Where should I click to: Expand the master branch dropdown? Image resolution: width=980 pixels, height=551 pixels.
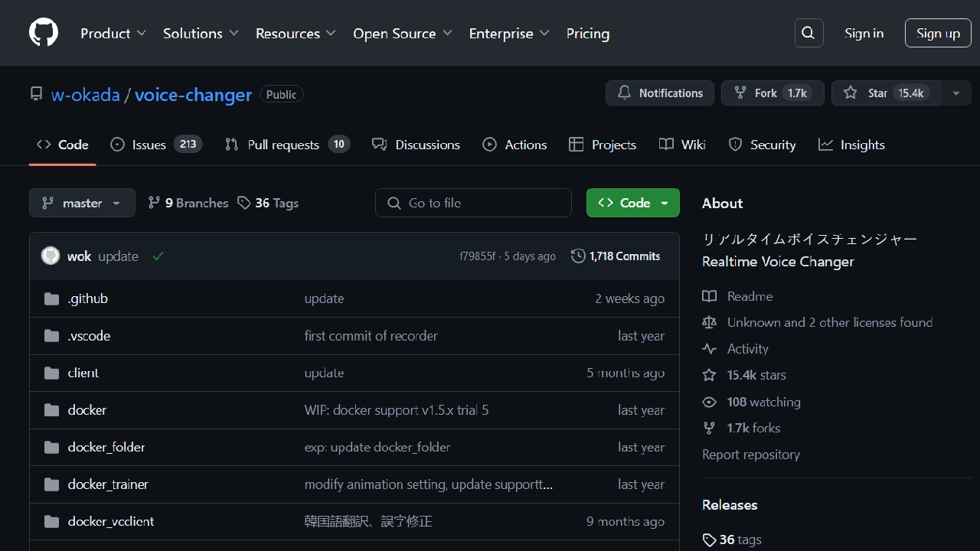[x=82, y=203]
